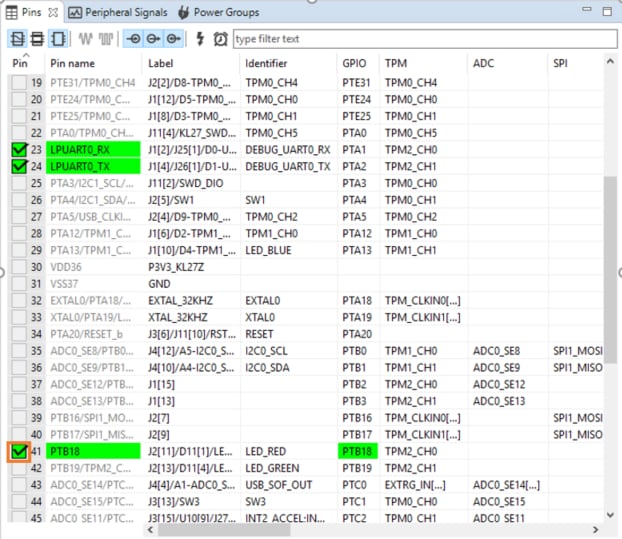Toggle the checkbox for pin 41 PTB18

(x=19, y=451)
